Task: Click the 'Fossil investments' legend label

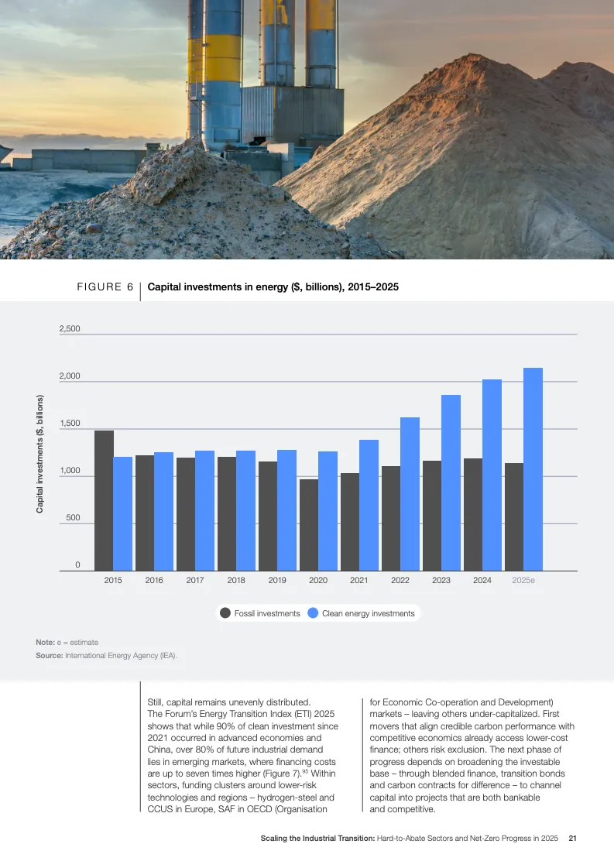Action: click(x=267, y=613)
